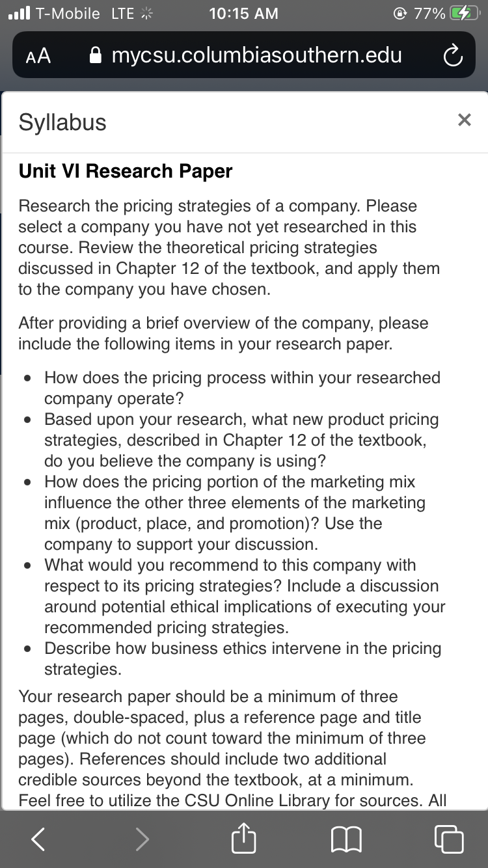Tap the 10:15 AM clock
Viewport: 488px width, 868px height.
click(x=244, y=14)
